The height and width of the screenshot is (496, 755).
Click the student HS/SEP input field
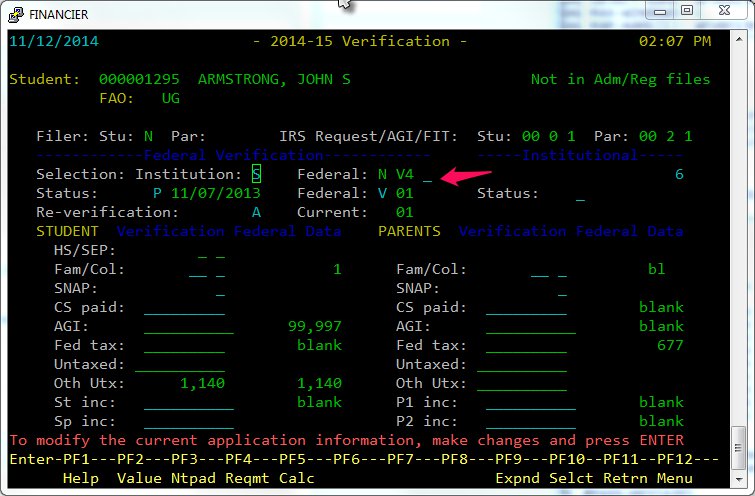coord(211,251)
